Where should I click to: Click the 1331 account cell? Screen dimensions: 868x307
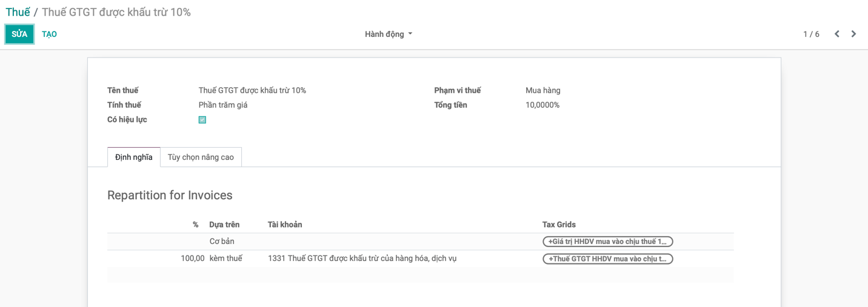coord(362,259)
